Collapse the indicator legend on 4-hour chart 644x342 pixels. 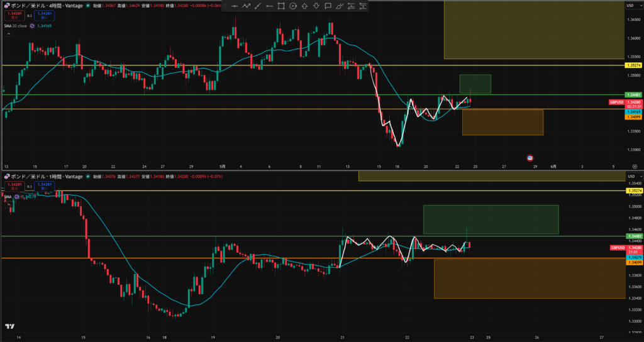pyautogui.click(x=8, y=34)
